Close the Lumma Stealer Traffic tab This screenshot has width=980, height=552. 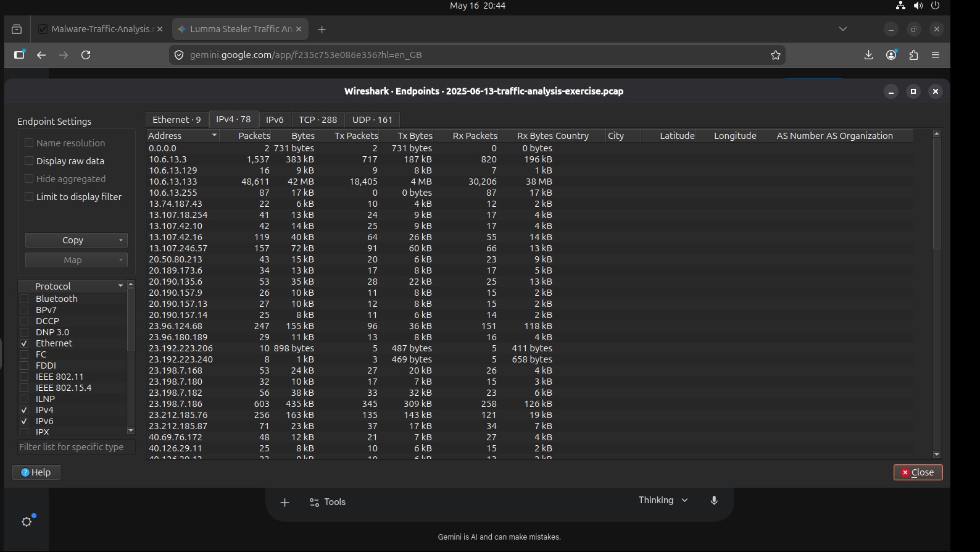299,29
